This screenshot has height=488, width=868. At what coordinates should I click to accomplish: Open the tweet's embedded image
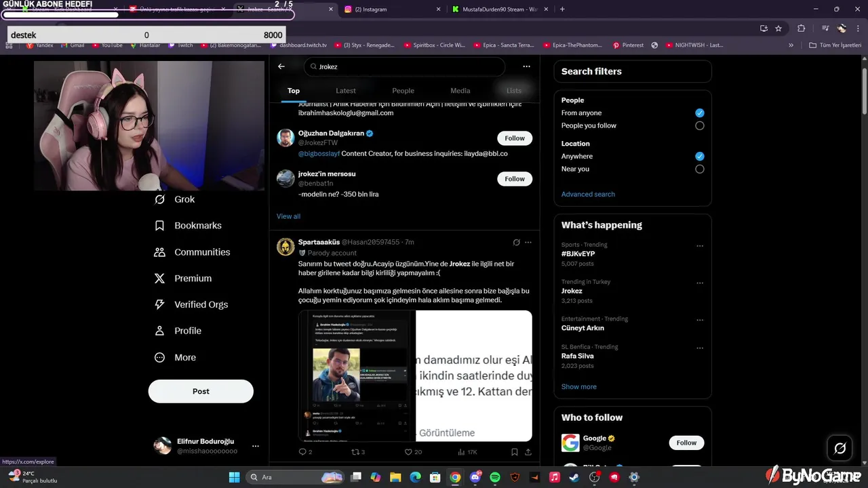pyautogui.click(x=415, y=375)
